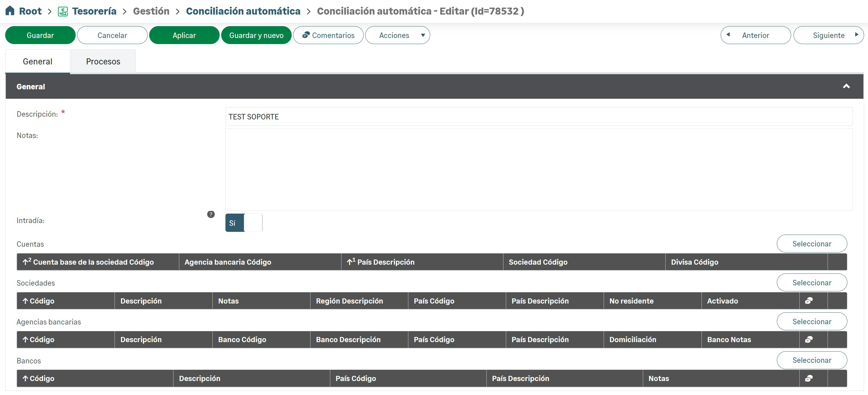Click the Root home icon

coord(10,11)
